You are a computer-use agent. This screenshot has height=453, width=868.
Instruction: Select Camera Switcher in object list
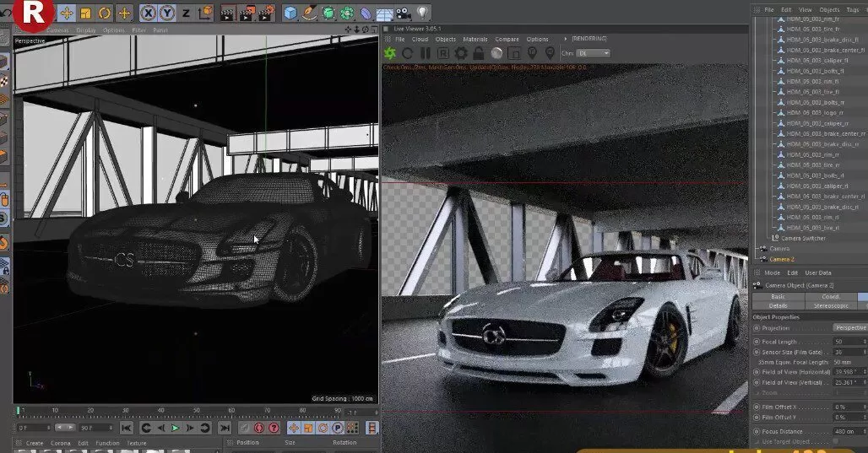pyautogui.click(x=803, y=238)
